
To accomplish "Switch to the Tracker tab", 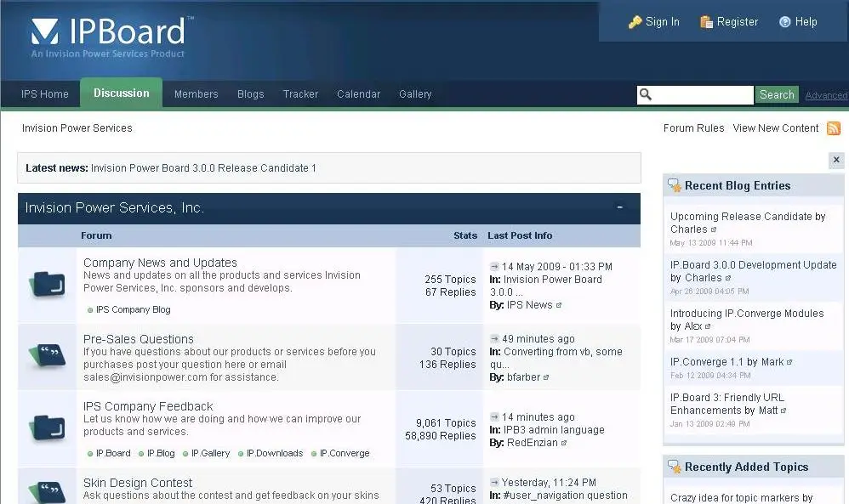I will [300, 94].
